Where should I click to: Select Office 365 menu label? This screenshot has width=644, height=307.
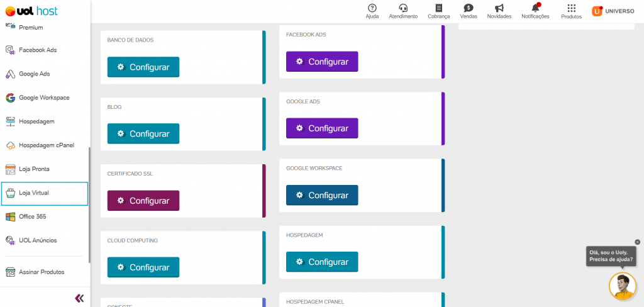pos(33,216)
